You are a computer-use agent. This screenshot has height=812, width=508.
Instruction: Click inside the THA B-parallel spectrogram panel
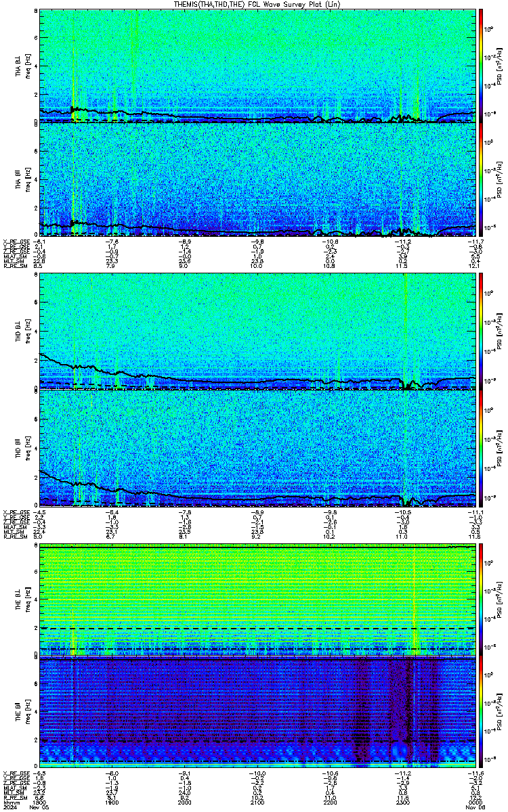[x=257, y=179]
